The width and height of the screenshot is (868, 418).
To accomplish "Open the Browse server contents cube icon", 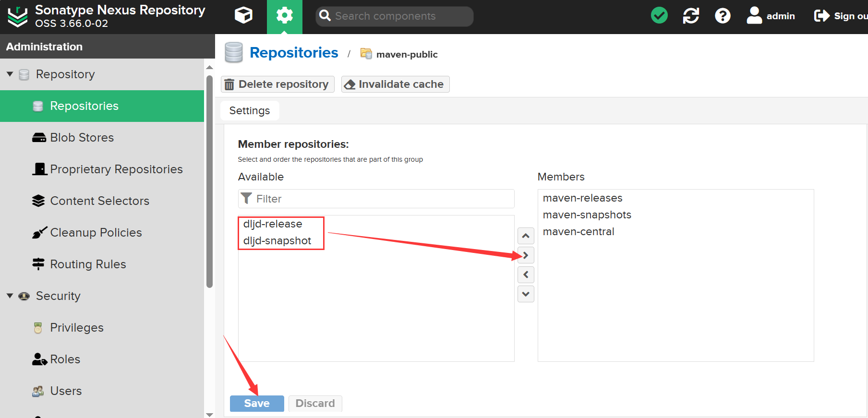I will click(x=243, y=16).
